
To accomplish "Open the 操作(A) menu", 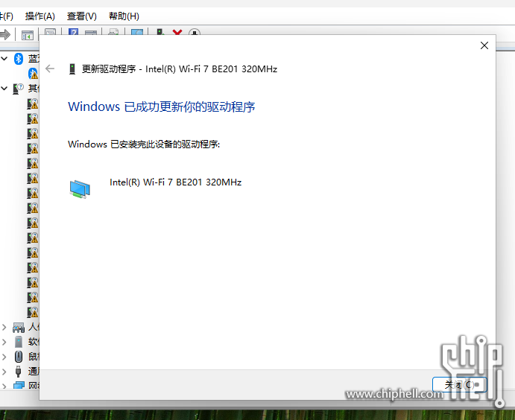I will 40,16.
